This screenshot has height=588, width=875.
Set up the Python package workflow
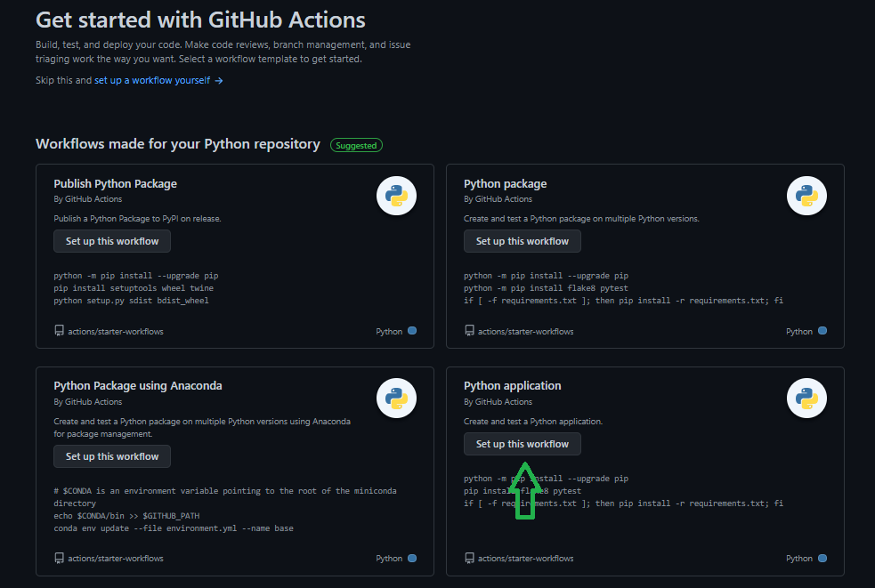tap(523, 241)
